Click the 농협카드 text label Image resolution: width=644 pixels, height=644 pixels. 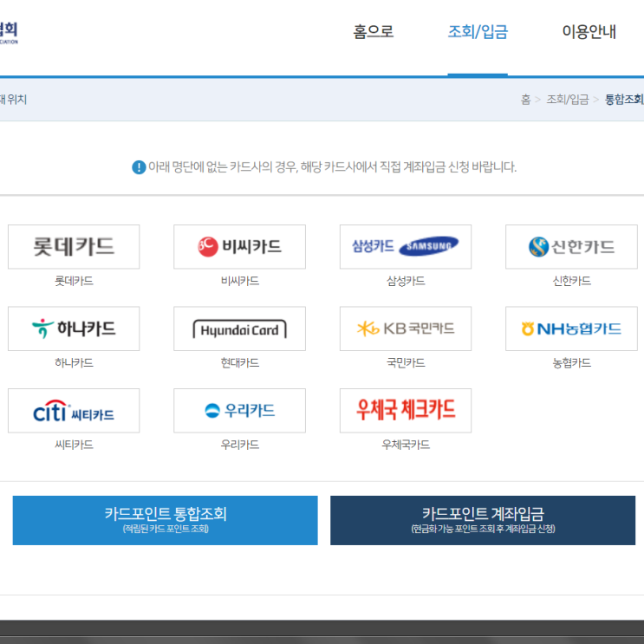[x=572, y=362]
